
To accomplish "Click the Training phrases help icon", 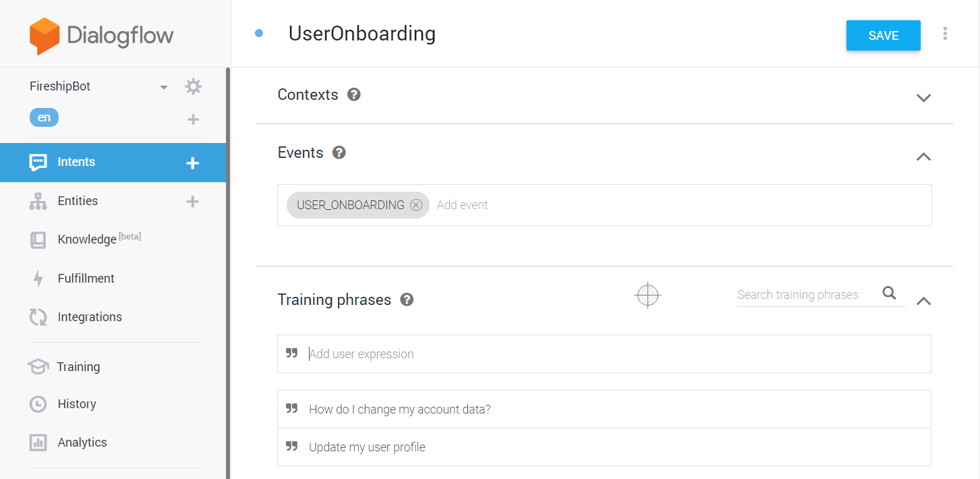I will tap(407, 300).
